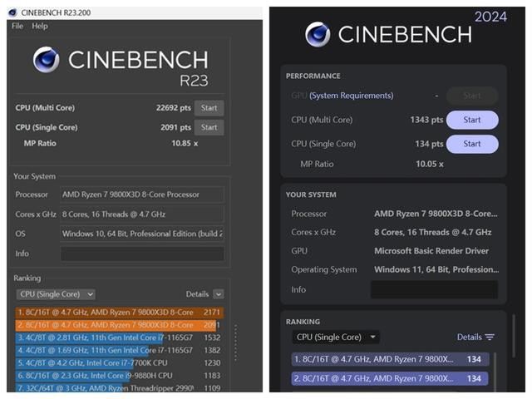Open the Help menu in Cinebench R23
Screen dimensions: 532x399
(x=40, y=26)
